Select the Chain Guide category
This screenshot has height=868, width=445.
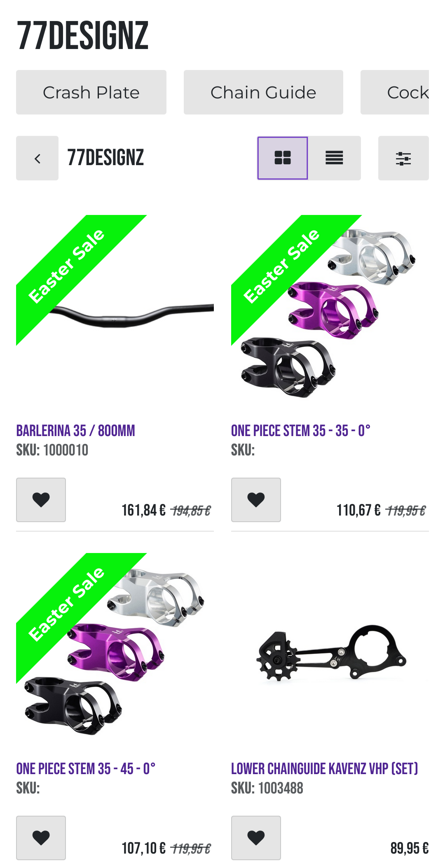[x=263, y=92]
